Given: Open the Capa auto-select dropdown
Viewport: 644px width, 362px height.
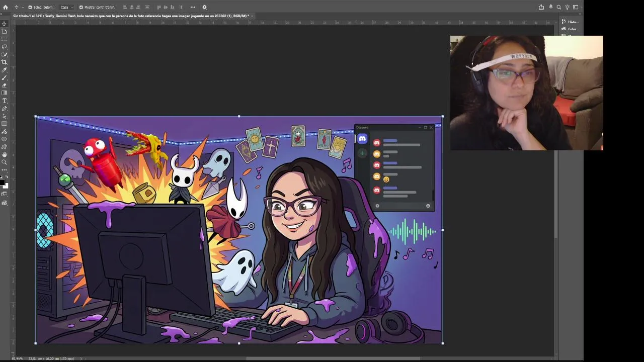Looking at the screenshot, I should click(x=66, y=7).
